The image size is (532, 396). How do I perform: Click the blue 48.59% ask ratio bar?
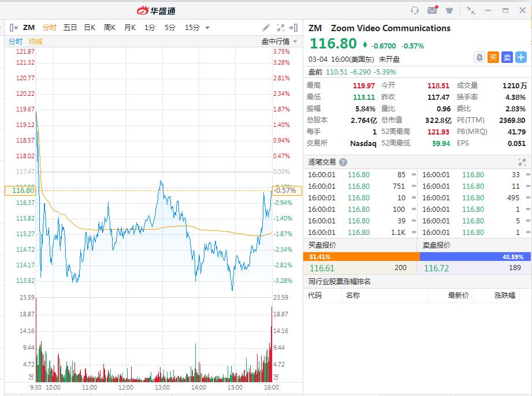coord(475,257)
